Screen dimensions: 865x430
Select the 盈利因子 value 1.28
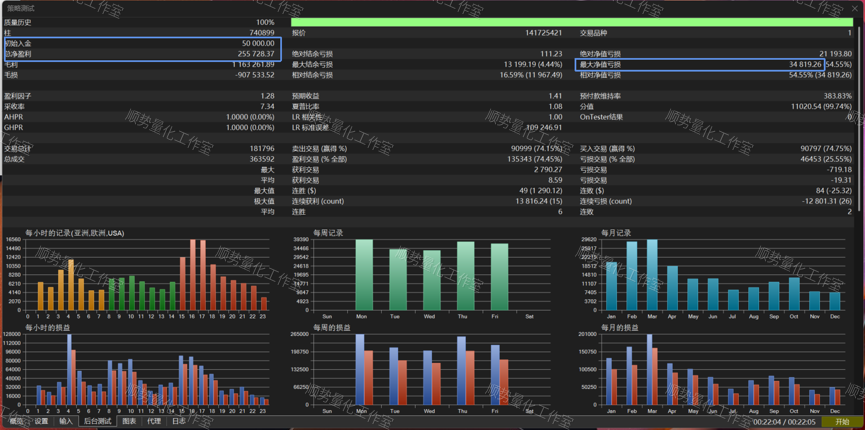coord(267,95)
